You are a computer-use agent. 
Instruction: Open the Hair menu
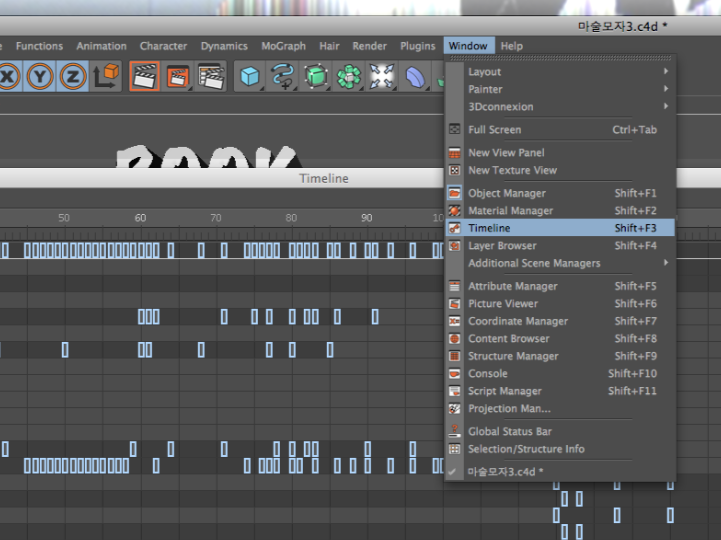[329, 46]
